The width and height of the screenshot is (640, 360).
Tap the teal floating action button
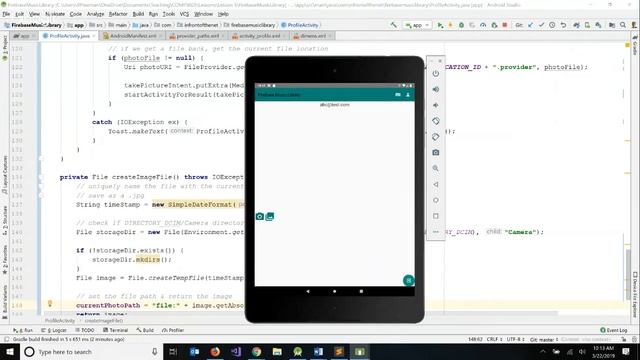409,280
